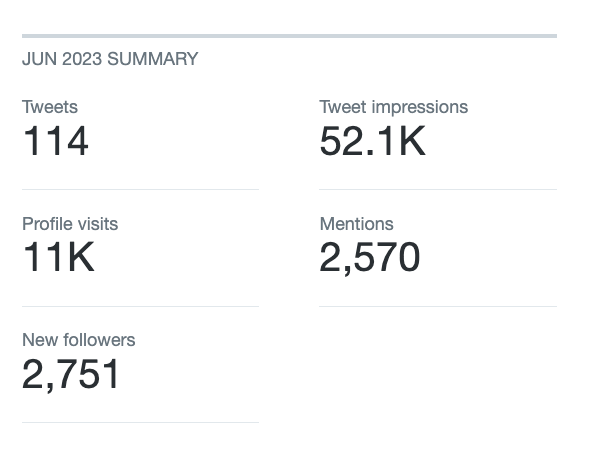
Task: Click the JUN 2023 SUMMARY heading
Action: (110, 59)
